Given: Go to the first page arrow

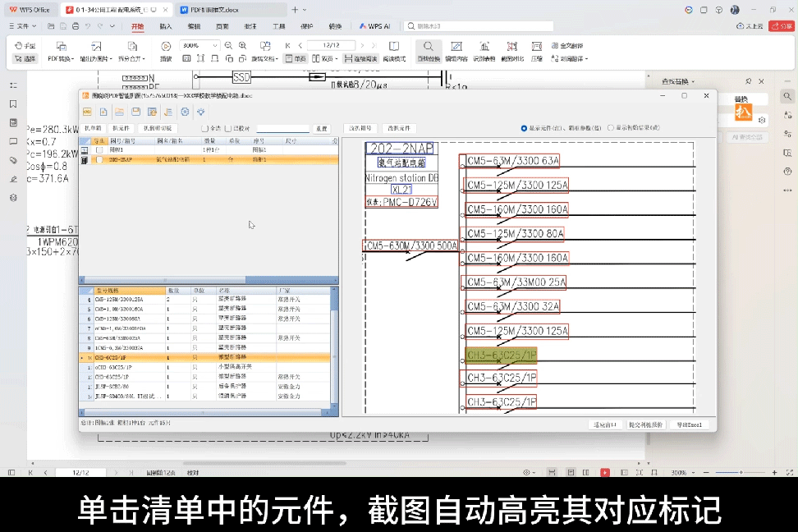Looking at the screenshot, I should coord(287,46).
